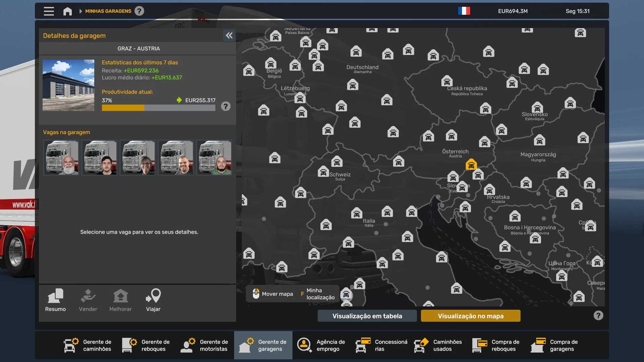Click the map help icon bottom right
The image size is (644, 362).
598,315
